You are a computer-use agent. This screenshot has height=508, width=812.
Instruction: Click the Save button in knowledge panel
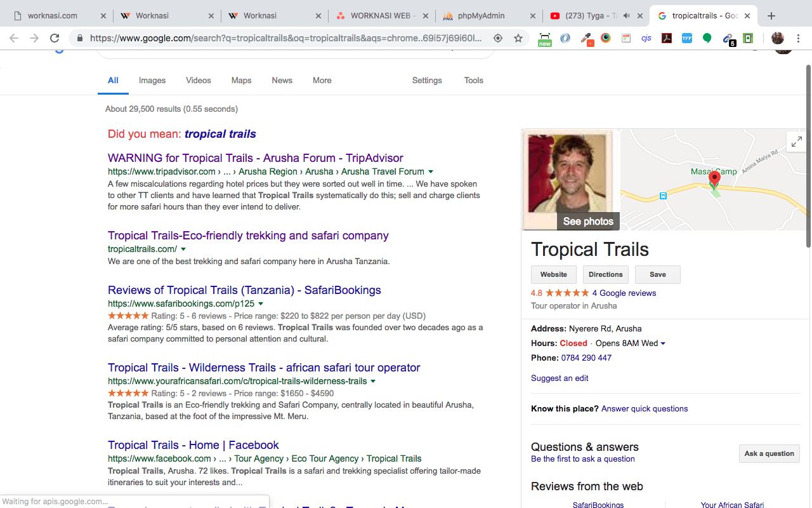[x=658, y=274]
